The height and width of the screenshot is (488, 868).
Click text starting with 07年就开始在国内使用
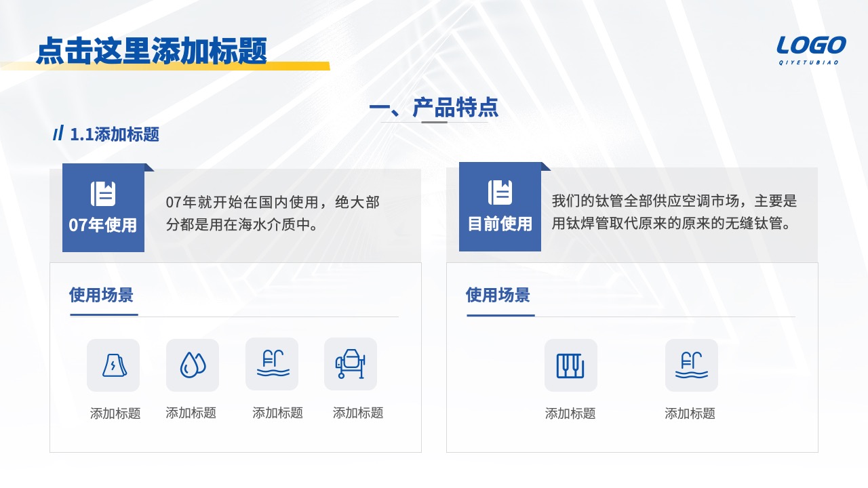coord(273,213)
